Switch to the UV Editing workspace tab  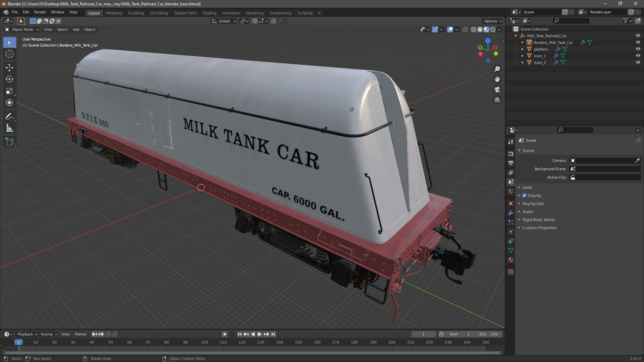tap(159, 13)
